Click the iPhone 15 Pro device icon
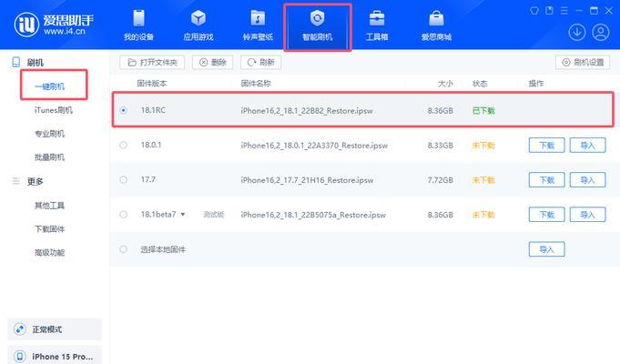 pos(20,357)
